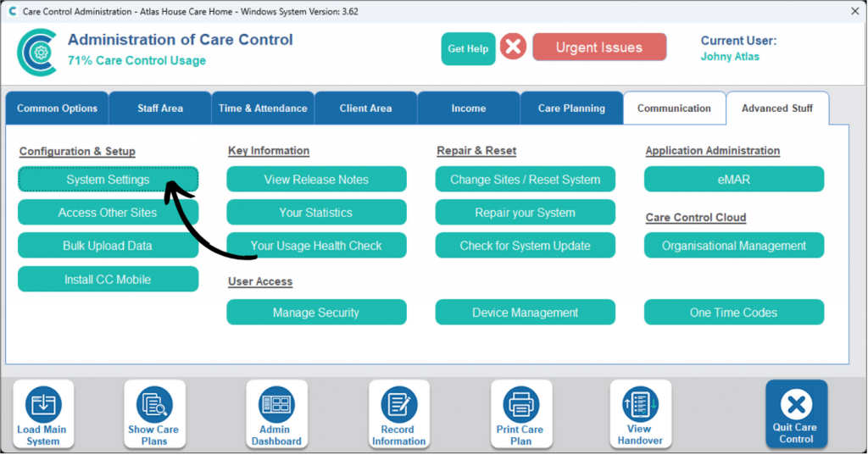Screen dimensions: 868x455
Task: Select the Advanced Stuff tab
Action: coord(777,108)
